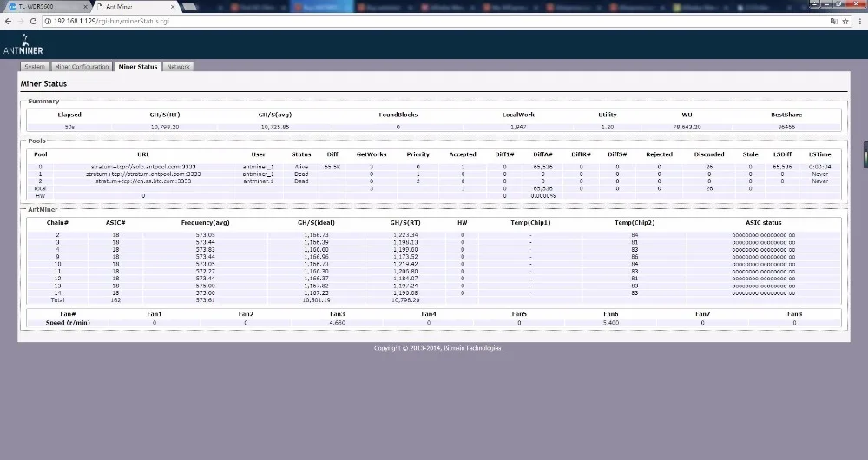Click the FoundBlocks column header
This screenshot has height=460, width=868.
pyautogui.click(x=398, y=115)
